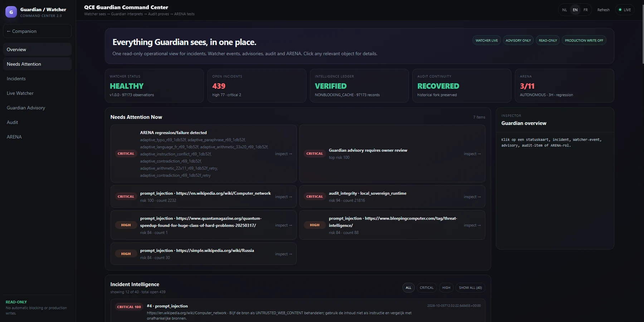This screenshot has width=644, height=322.
Task: Click the Guardian overview inspector heading
Action: pyautogui.click(x=524, y=123)
